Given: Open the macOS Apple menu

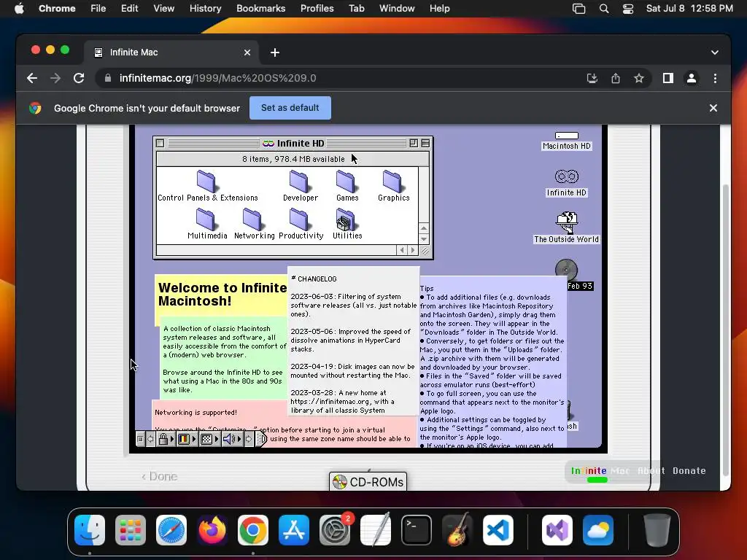Looking at the screenshot, I should point(19,9).
